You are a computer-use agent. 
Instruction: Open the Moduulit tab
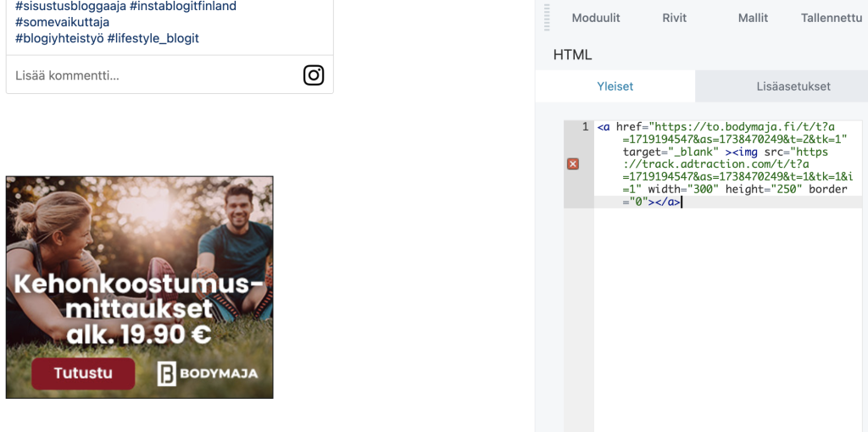[x=596, y=18]
